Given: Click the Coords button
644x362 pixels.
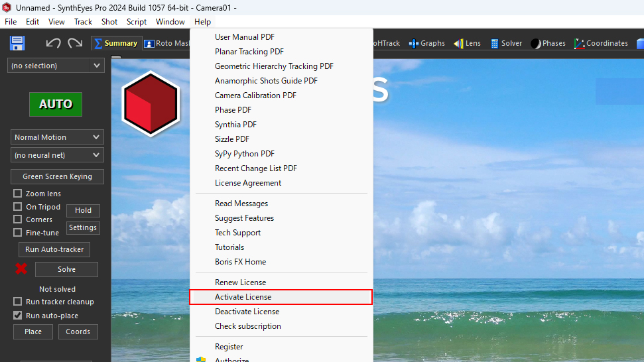Looking at the screenshot, I should [x=78, y=332].
